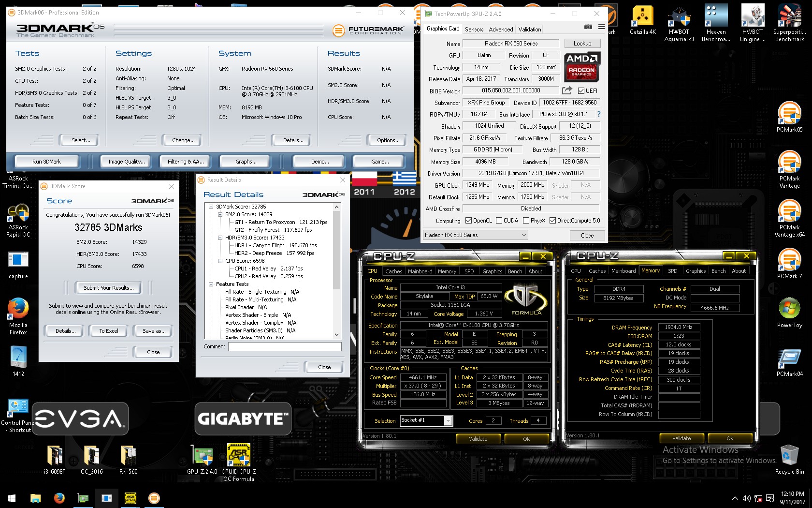Open GPU-Z Validation tab

(x=530, y=30)
